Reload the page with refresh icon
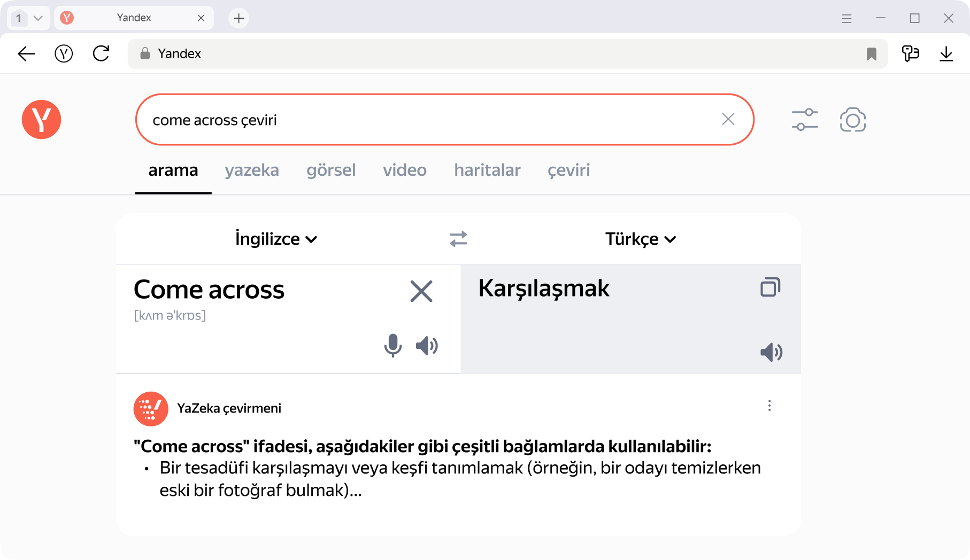The width and height of the screenshot is (970, 560). point(101,53)
